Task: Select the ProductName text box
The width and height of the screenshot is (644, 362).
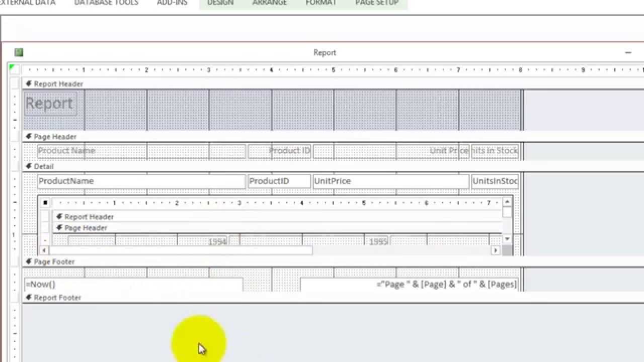Action: (x=142, y=181)
